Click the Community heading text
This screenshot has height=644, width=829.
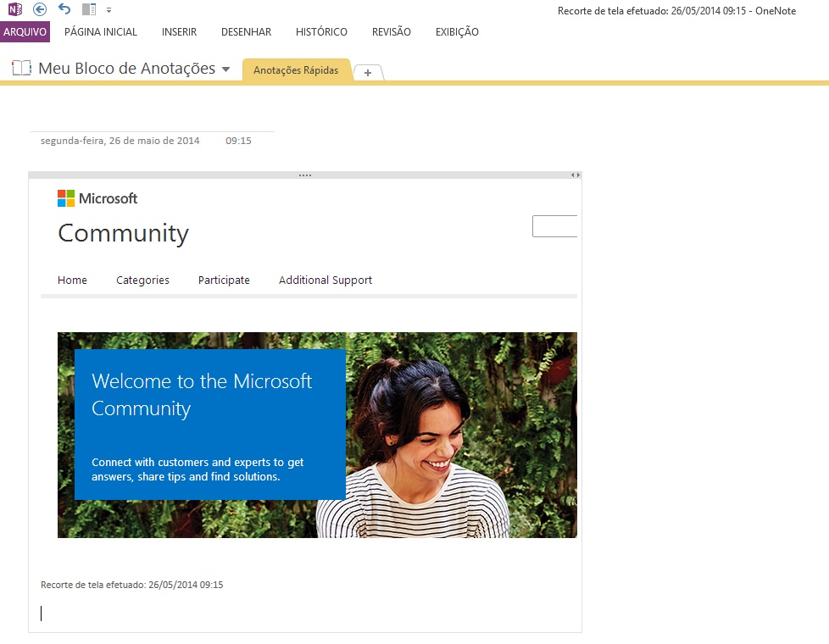tap(123, 234)
